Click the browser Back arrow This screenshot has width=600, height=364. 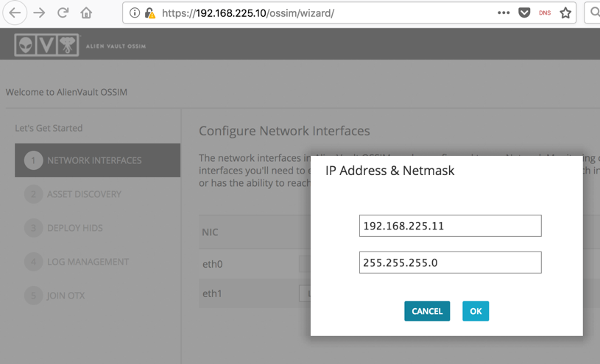pos(15,13)
